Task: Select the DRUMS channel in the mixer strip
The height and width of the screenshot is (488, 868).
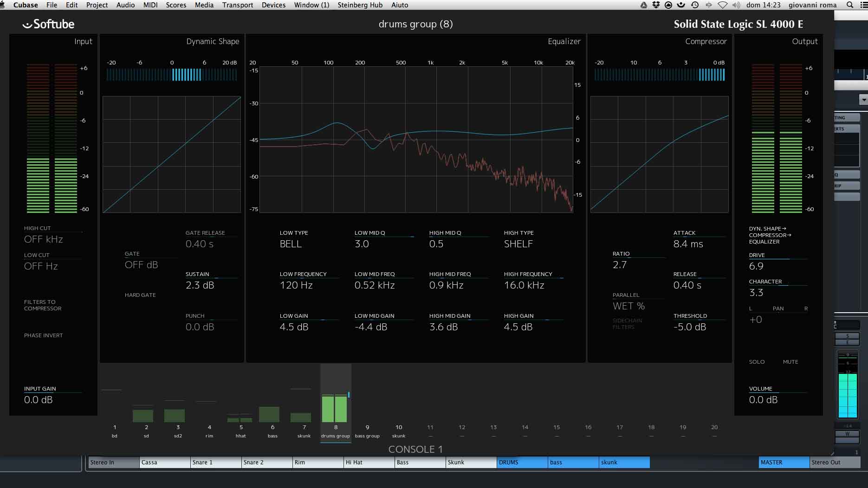Action: [x=522, y=462]
